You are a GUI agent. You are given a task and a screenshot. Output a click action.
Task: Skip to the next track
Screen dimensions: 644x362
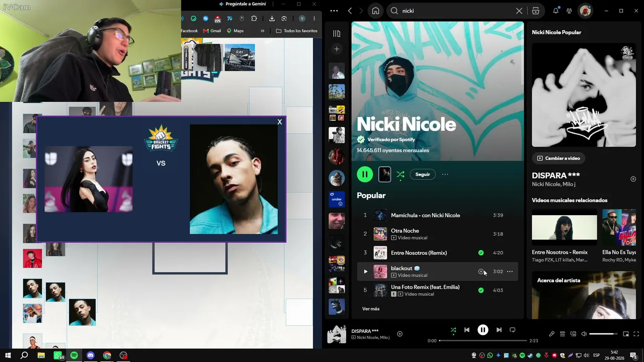(499, 330)
